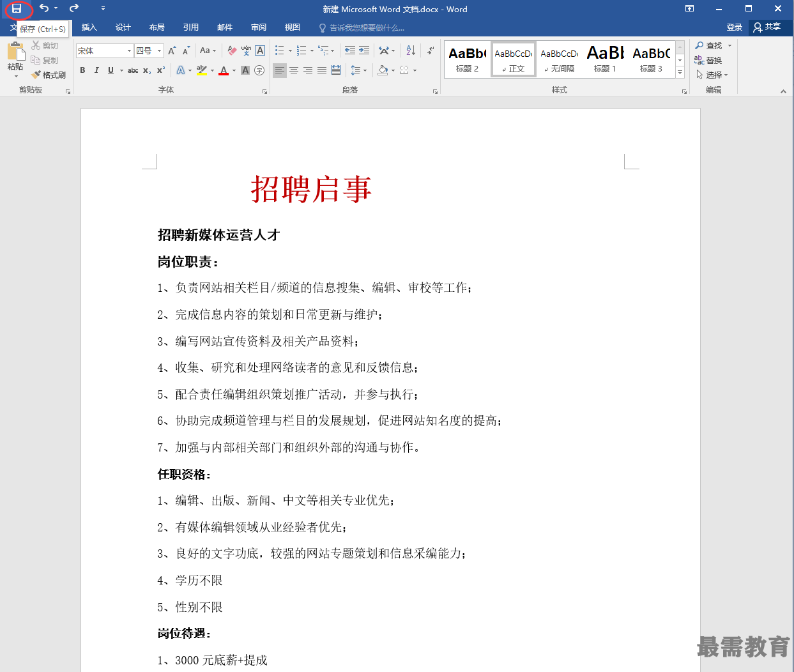
Task: Open the font size combo box (四号)
Action: click(x=149, y=50)
